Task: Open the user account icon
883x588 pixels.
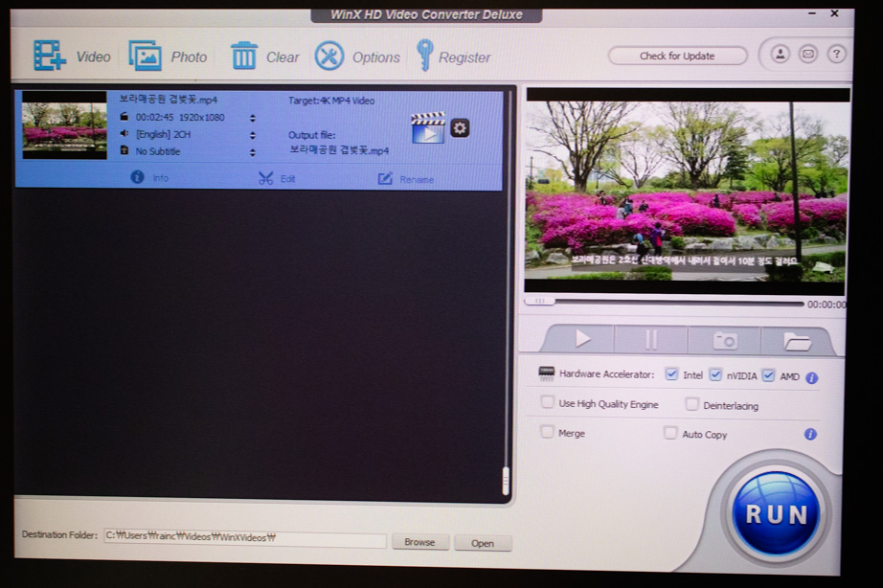Action: point(780,54)
